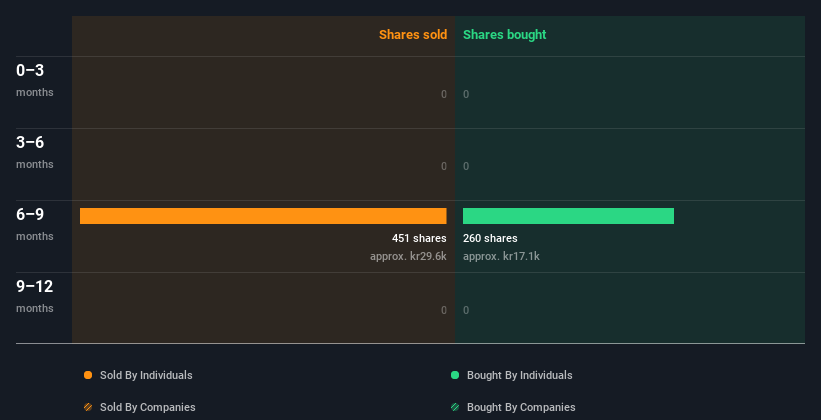This screenshot has height=420, width=821.
Task: Click shares sold zero in 0–3 months row
Action: point(444,94)
